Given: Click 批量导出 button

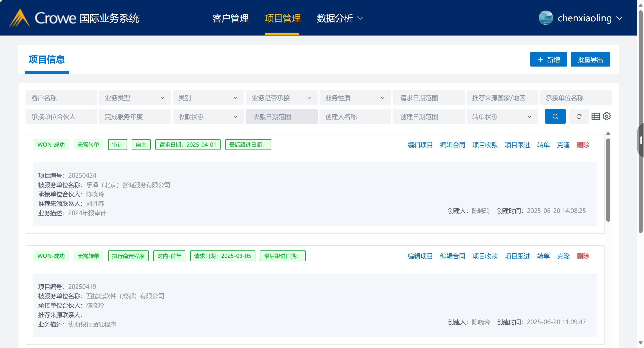Looking at the screenshot, I should 590,60.
